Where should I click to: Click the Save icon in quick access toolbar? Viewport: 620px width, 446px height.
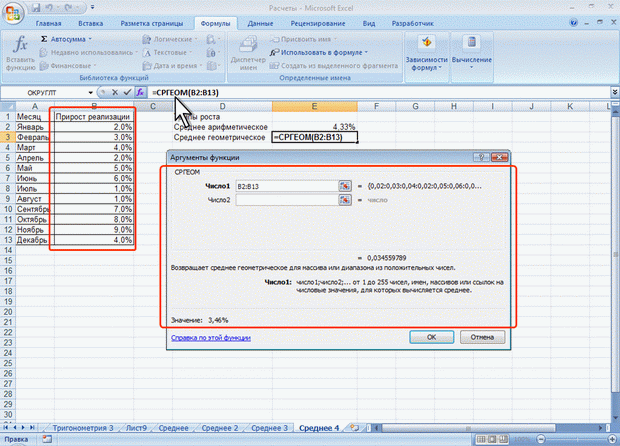click(x=36, y=8)
